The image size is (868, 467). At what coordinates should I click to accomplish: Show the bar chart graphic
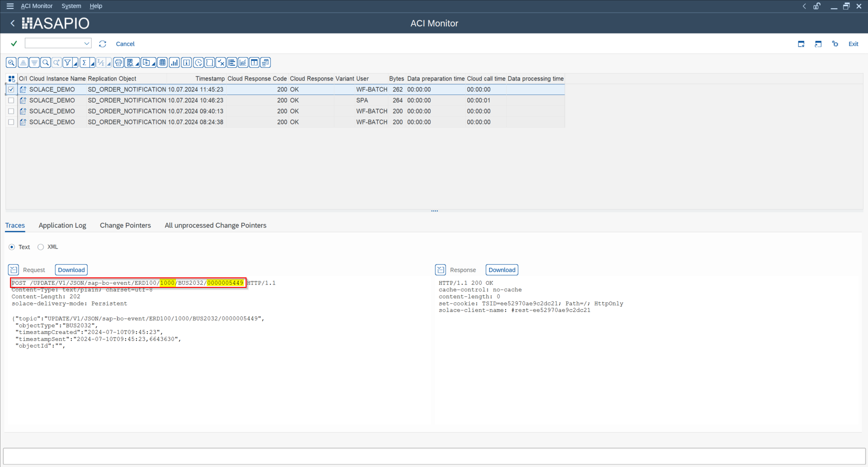pyautogui.click(x=175, y=62)
